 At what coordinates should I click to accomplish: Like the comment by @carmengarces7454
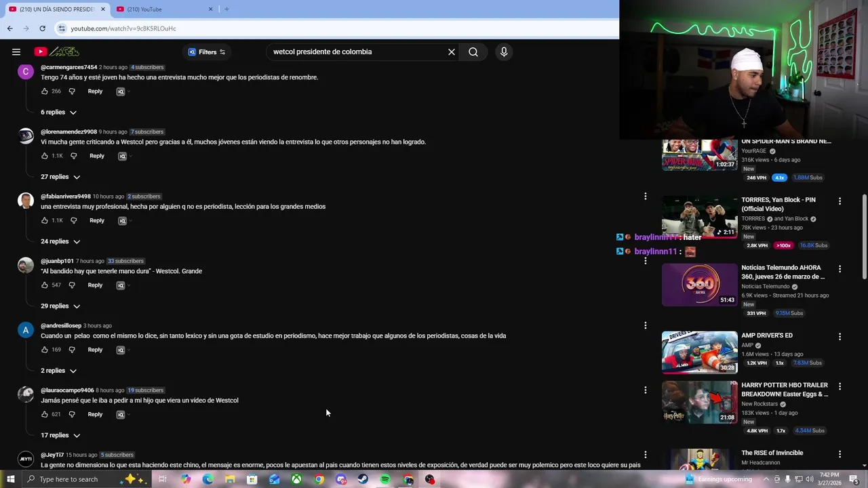[x=45, y=91]
